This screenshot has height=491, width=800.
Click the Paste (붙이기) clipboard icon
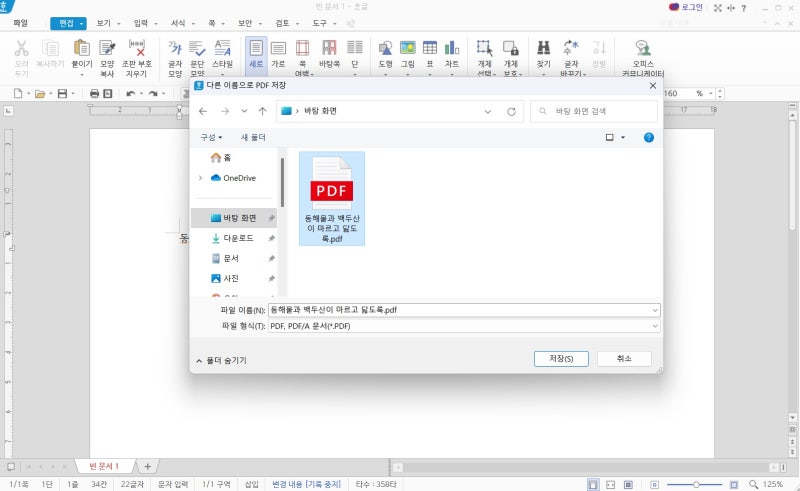tap(82, 48)
